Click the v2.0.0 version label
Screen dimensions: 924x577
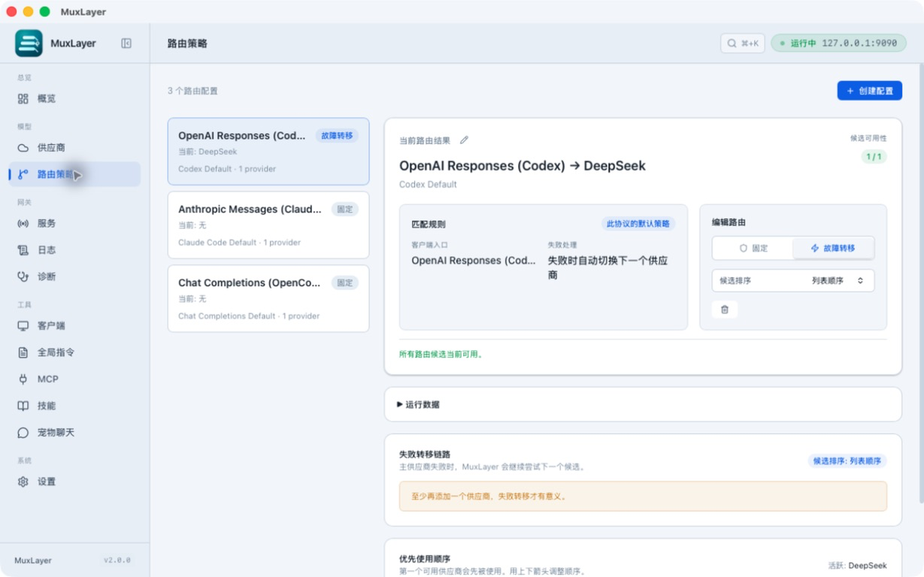(x=117, y=560)
